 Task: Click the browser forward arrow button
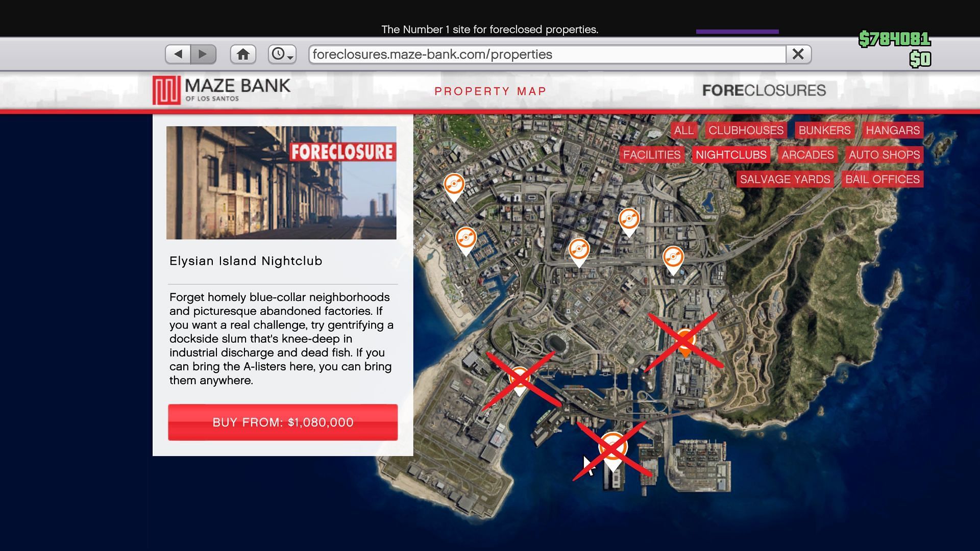click(x=203, y=54)
